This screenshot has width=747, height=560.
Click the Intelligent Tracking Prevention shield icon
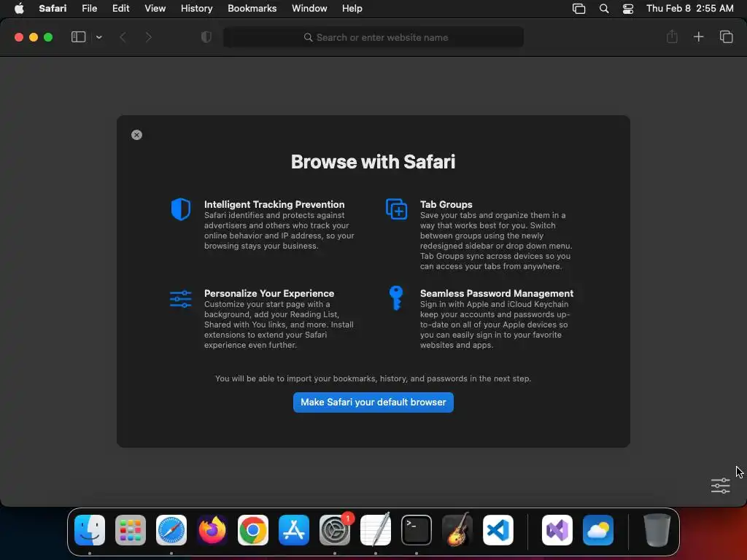(181, 209)
